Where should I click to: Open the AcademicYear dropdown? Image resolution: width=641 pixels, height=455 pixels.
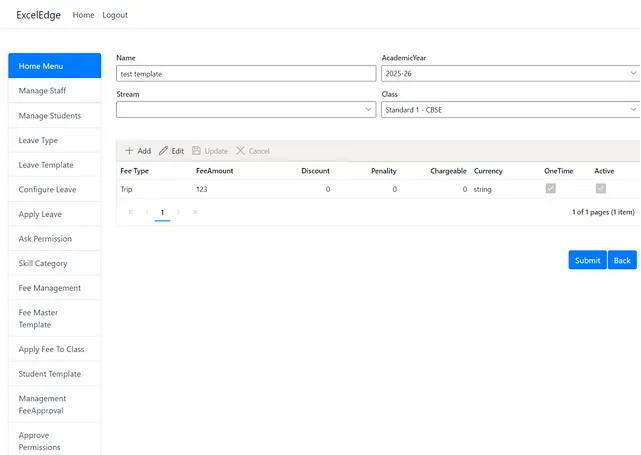pos(511,74)
